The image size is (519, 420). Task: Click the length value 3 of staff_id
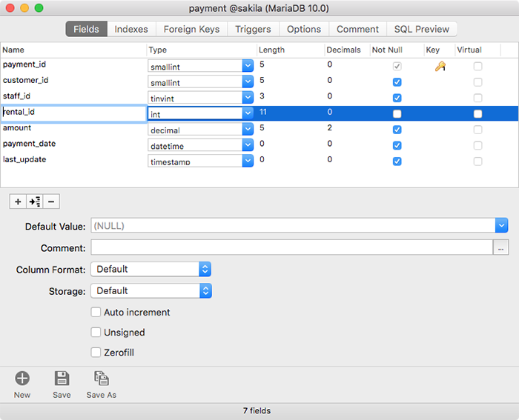(x=262, y=96)
